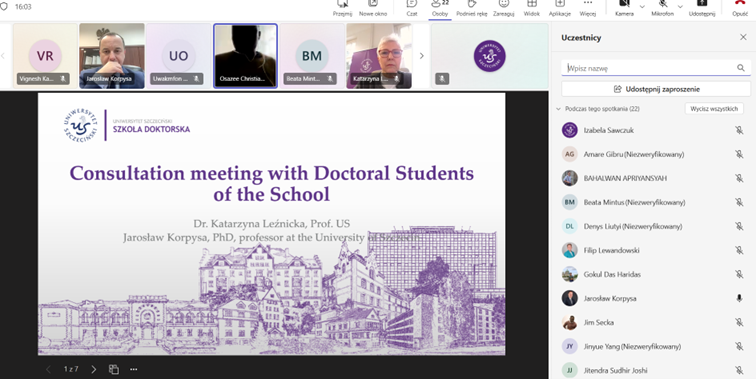Toggle the Kamera camera button
Screen dimensions: 756x379
coord(624,8)
